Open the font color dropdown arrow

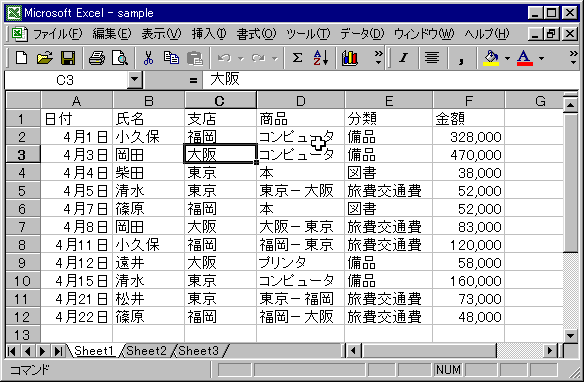click(x=541, y=58)
